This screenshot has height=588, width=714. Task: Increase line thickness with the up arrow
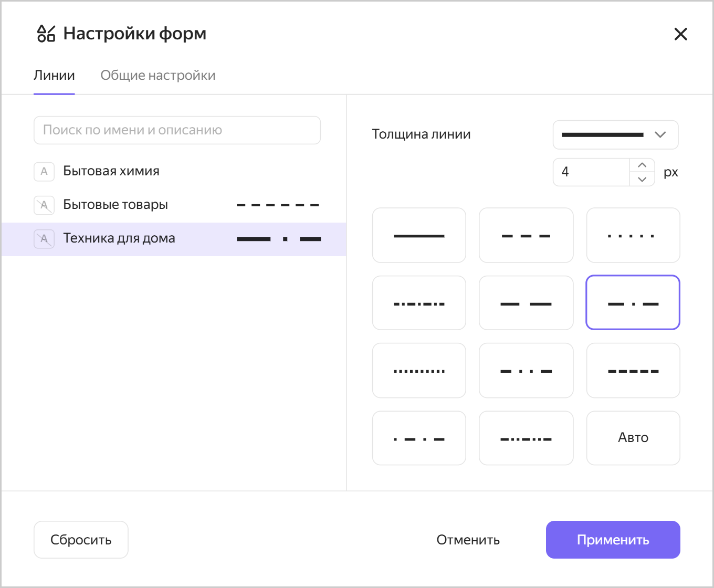[642, 164]
